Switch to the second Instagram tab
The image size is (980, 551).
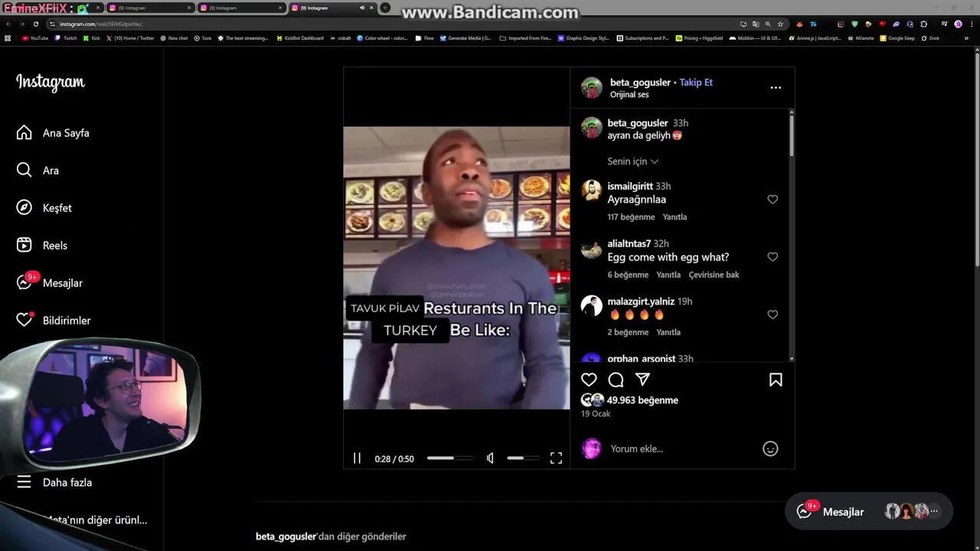point(240,8)
